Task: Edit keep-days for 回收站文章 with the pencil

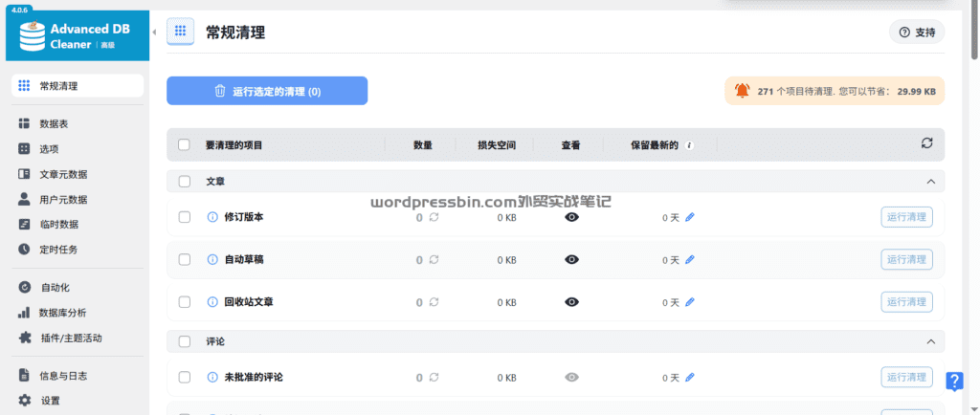Action: tap(689, 302)
